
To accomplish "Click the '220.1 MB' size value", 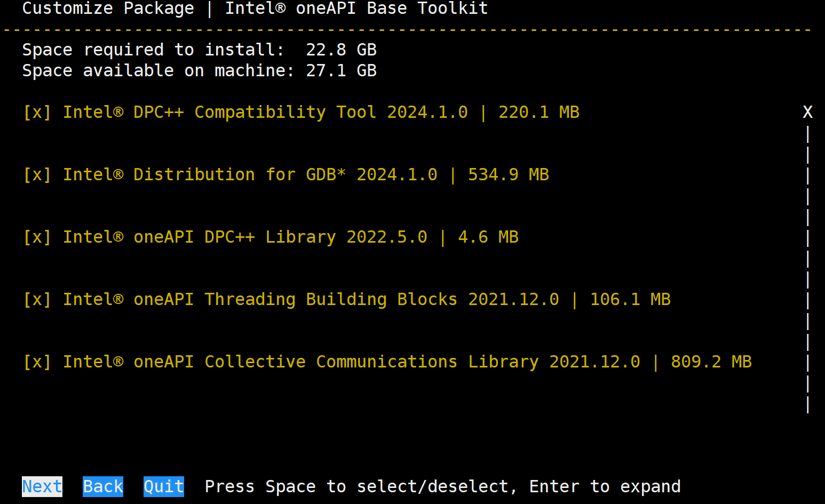I will pyautogui.click(x=539, y=113).
